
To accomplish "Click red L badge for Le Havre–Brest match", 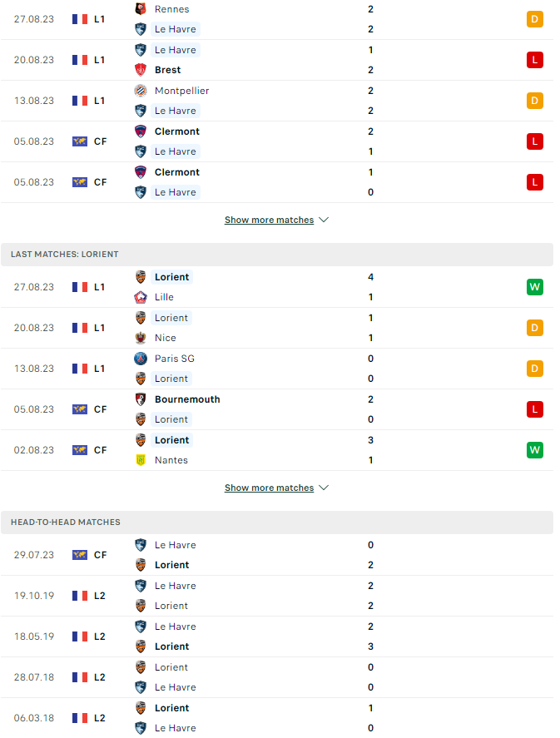I will point(534,60).
